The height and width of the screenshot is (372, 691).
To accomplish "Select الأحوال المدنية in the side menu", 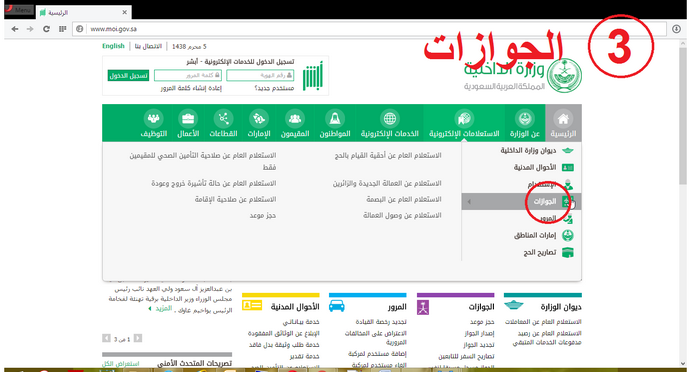I will click(x=535, y=167).
